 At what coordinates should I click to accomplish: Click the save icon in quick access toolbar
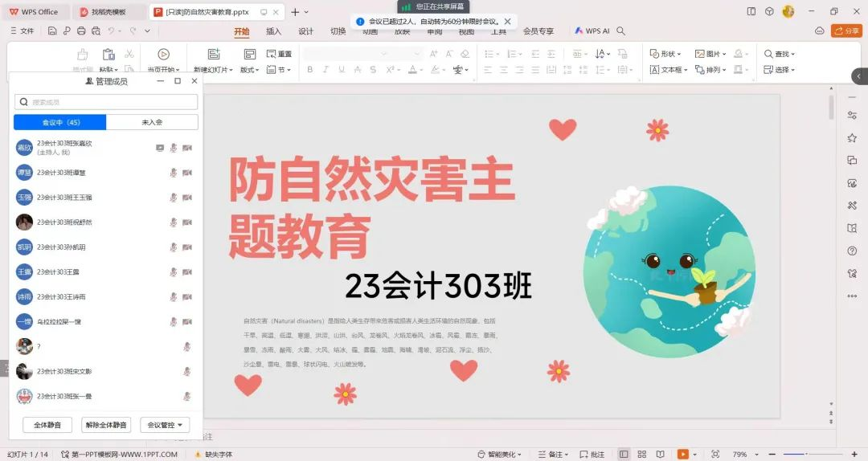click(x=52, y=31)
